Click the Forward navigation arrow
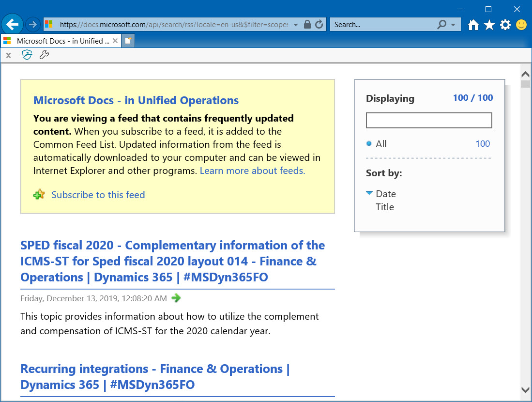Screen dimensions: 532x402 point(33,24)
